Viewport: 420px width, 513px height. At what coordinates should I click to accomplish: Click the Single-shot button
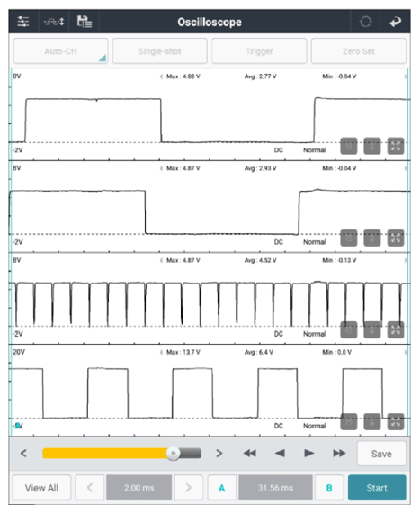(x=160, y=51)
